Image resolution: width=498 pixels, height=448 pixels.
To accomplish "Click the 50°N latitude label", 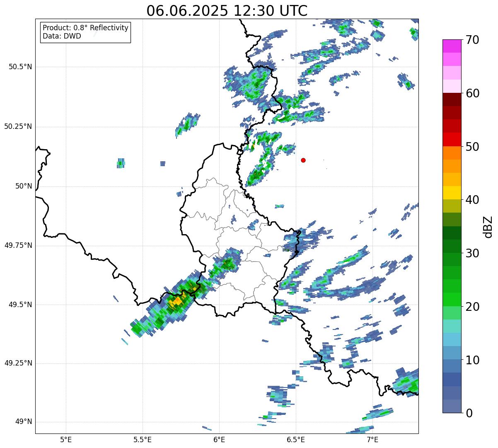I will pyautogui.click(x=24, y=186).
